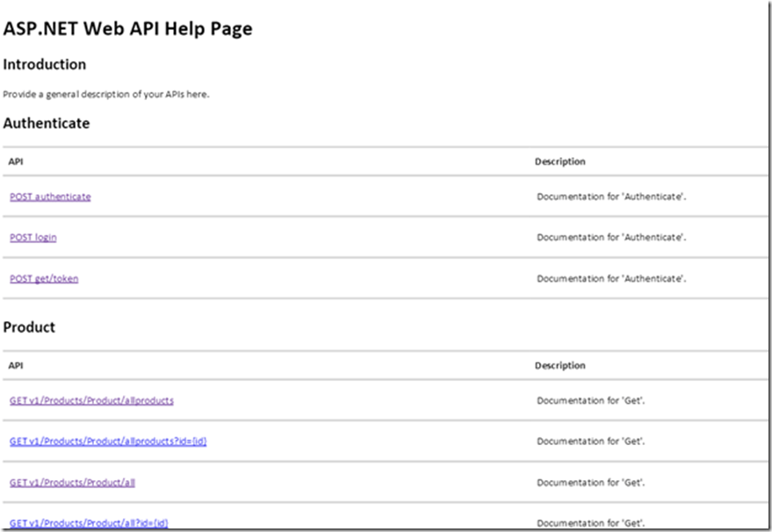Image resolution: width=772 pixels, height=532 pixels.
Task: Open GET v1/Products/Product/allproducts link without id
Action: [91, 400]
